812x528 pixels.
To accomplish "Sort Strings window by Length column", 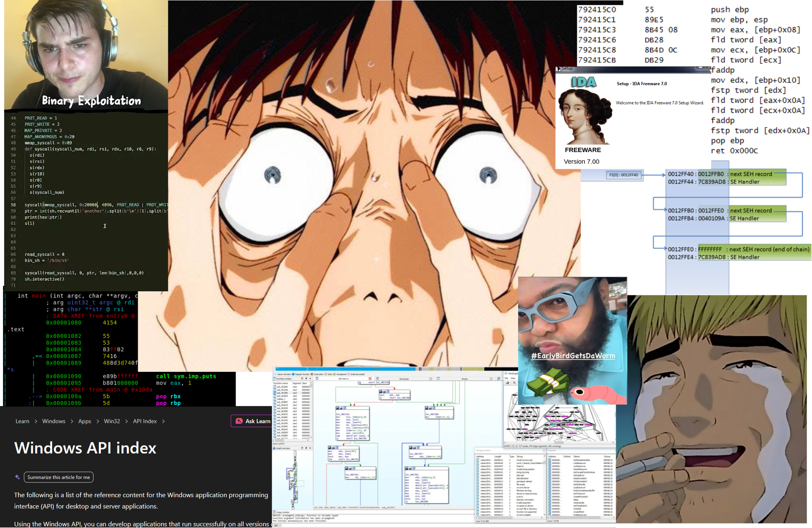I will pyautogui.click(x=497, y=456).
